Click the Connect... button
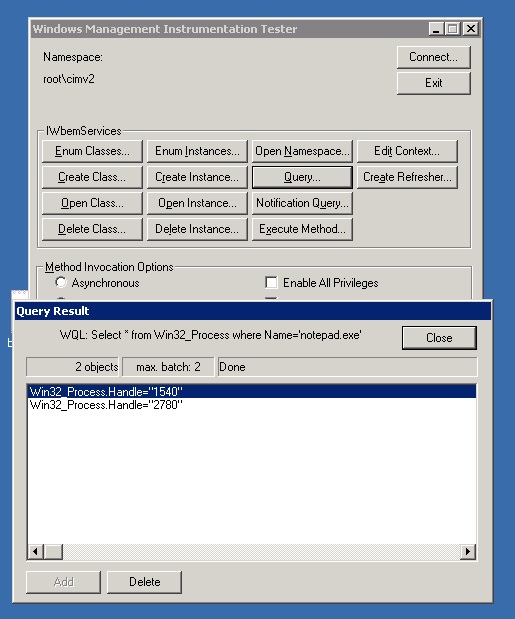 pos(433,57)
